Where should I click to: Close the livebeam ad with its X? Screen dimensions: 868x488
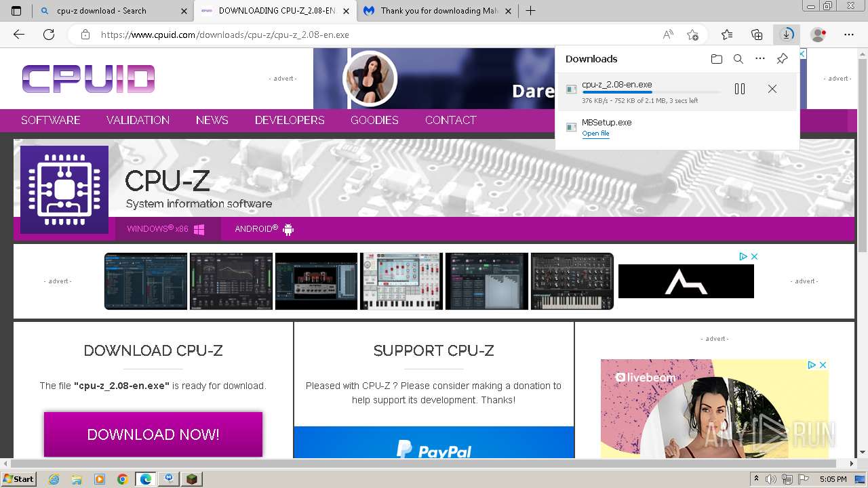823,365
